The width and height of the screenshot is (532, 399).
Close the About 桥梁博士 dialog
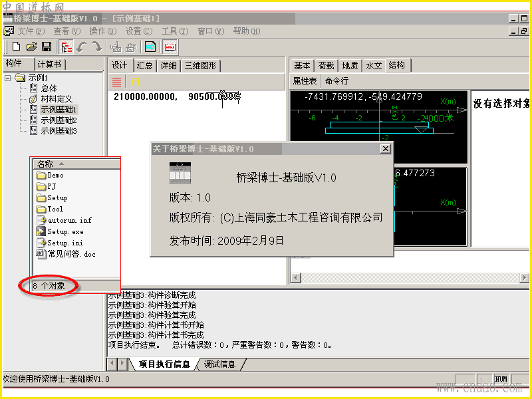[386, 148]
